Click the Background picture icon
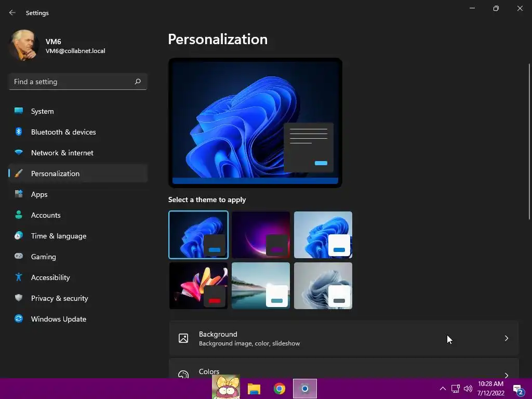Screen dimensions: 532x399 [183, 338]
